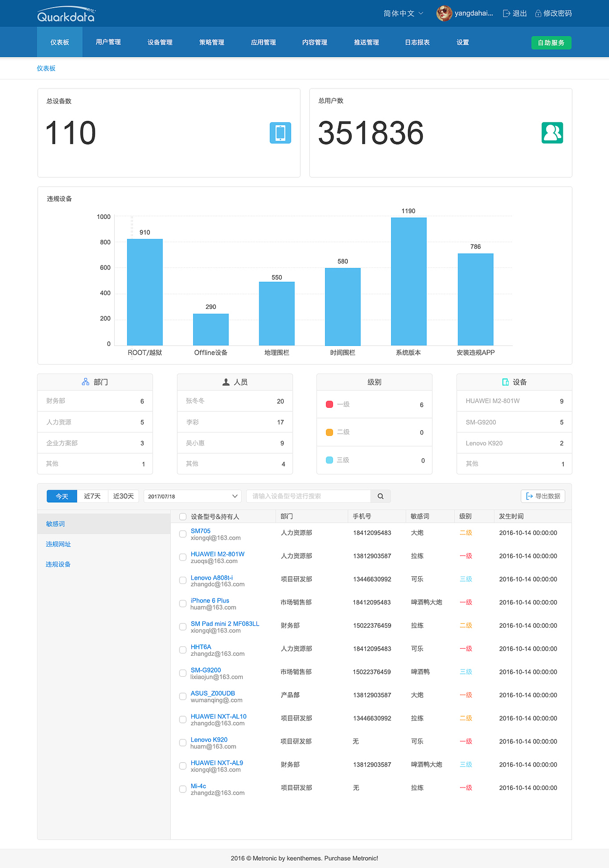Click the red 一级 color swatch
Screen dimensions: 609x868
329,404
